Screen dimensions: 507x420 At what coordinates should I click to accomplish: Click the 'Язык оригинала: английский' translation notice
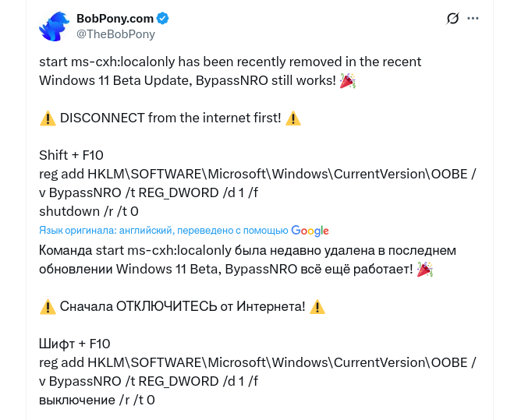click(x=106, y=231)
